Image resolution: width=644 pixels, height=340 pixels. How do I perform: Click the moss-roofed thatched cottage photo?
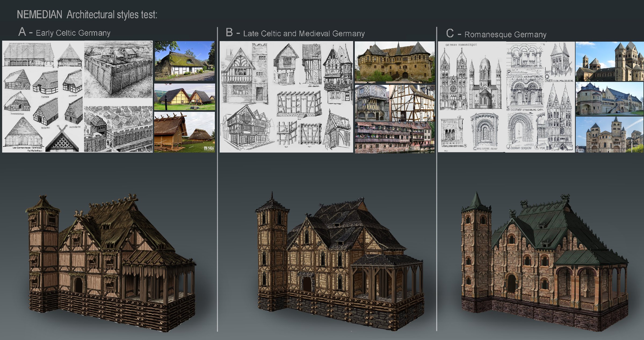(x=184, y=61)
